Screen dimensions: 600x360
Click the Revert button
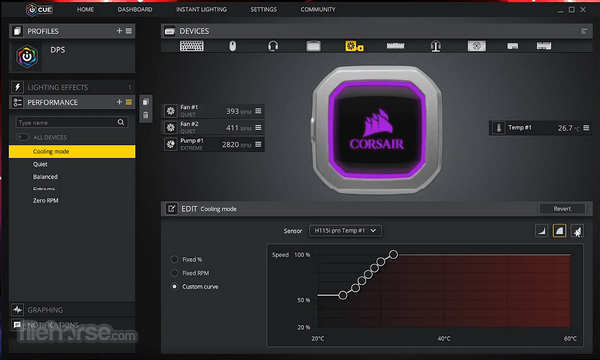pyautogui.click(x=562, y=209)
